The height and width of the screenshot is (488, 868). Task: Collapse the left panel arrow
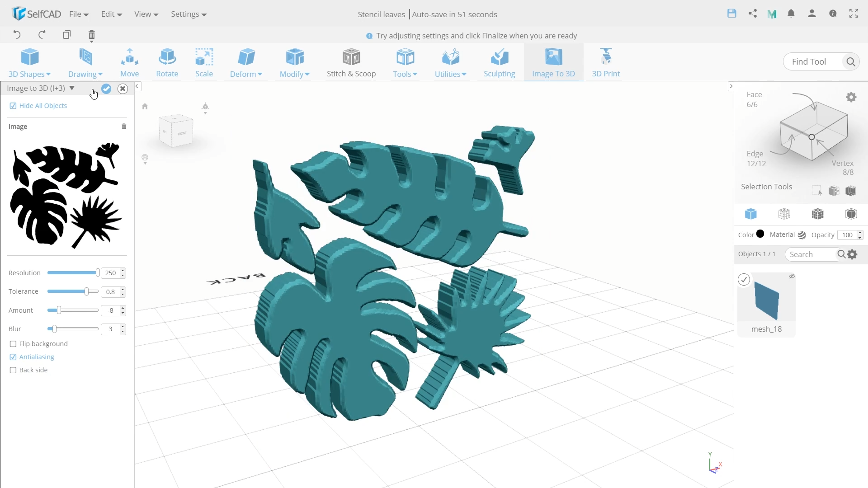point(137,86)
